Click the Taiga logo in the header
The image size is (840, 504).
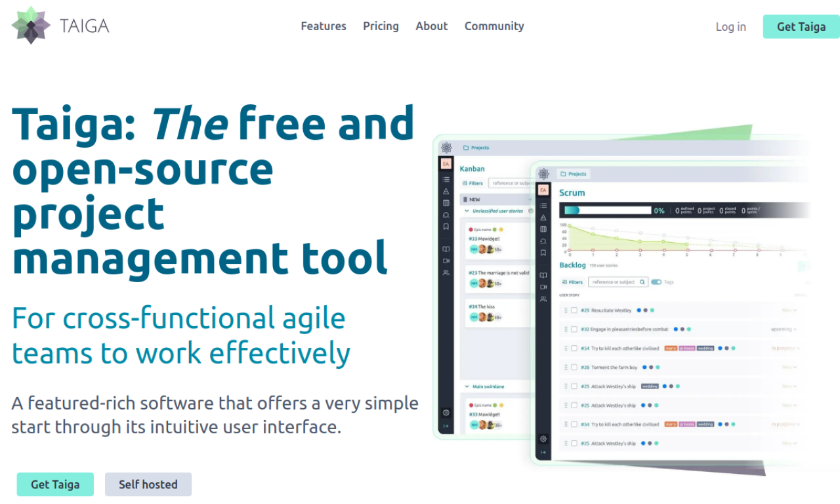60,26
